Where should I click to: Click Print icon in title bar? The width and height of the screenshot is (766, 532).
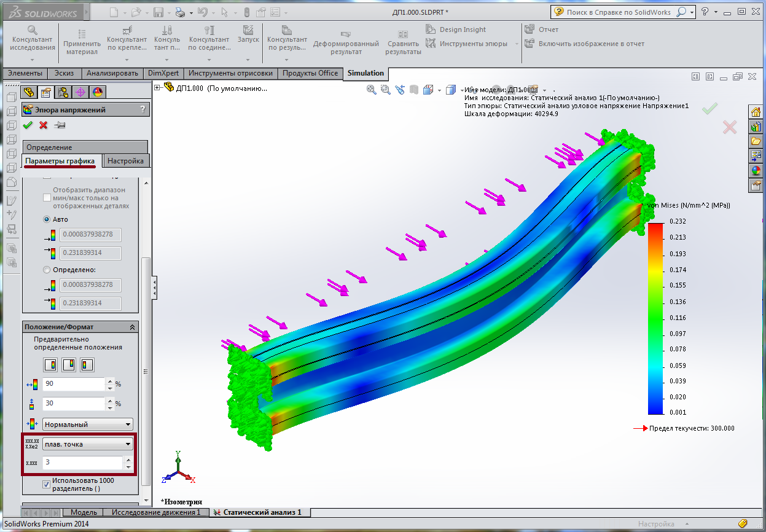point(179,12)
